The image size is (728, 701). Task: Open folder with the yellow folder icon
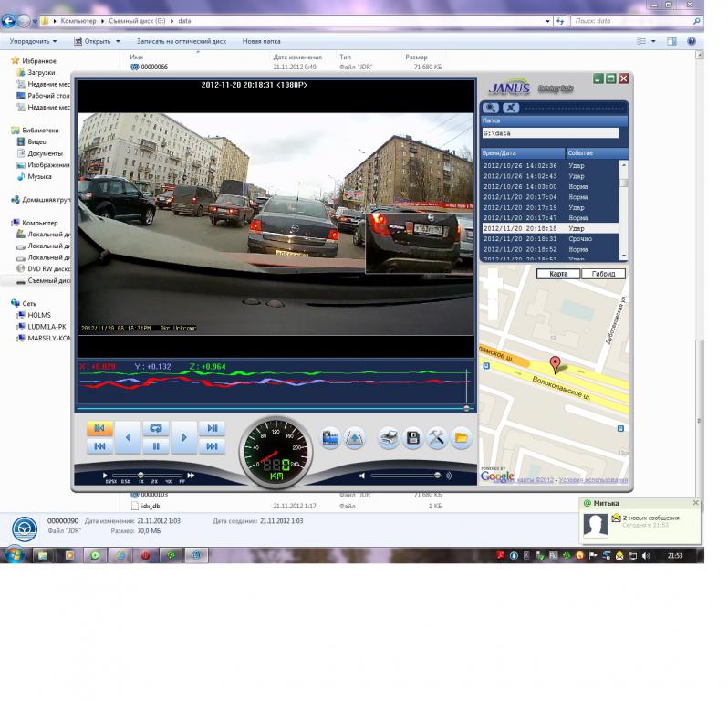tap(462, 438)
